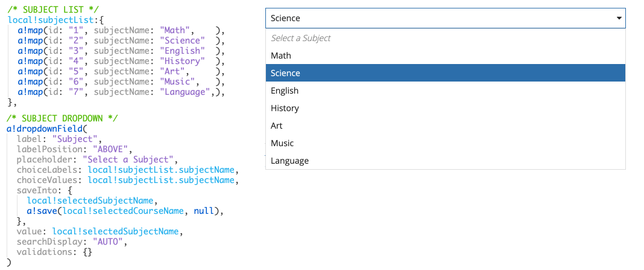
Task: Select English in the subject list
Action: tap(285, 91)
